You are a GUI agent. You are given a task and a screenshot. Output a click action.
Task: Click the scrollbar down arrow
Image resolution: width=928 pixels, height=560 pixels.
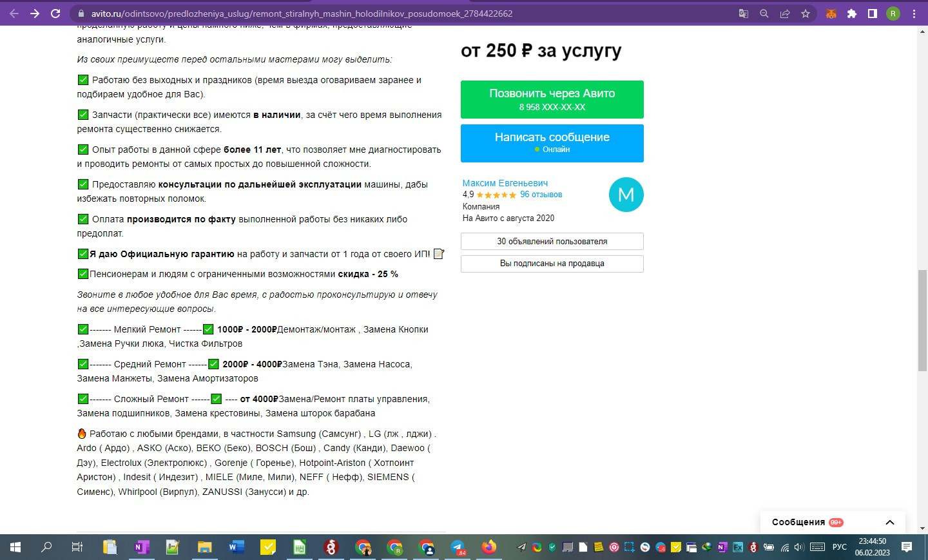(x=923, y=528)
